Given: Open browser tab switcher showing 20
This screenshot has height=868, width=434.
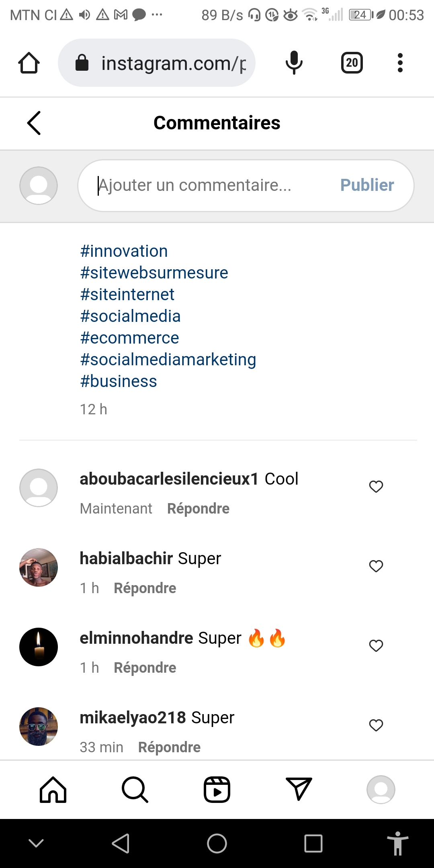Looking at the screenshot, I should 352,63.
